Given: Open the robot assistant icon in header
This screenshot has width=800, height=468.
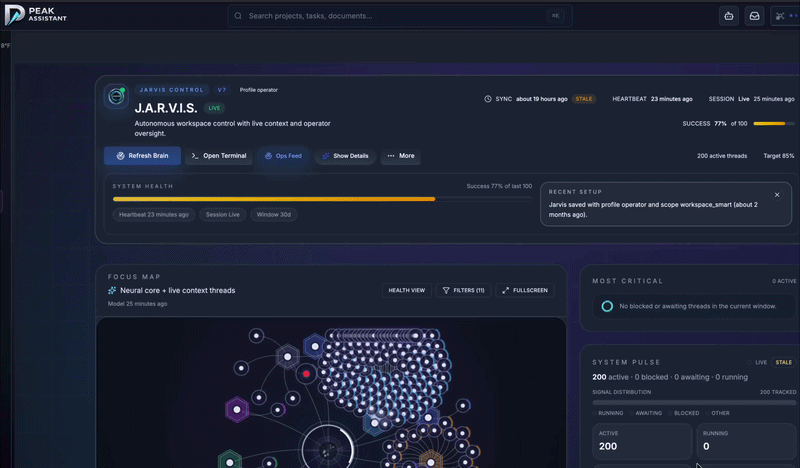Looking at the screenshot, I should (x=729, y=16).
